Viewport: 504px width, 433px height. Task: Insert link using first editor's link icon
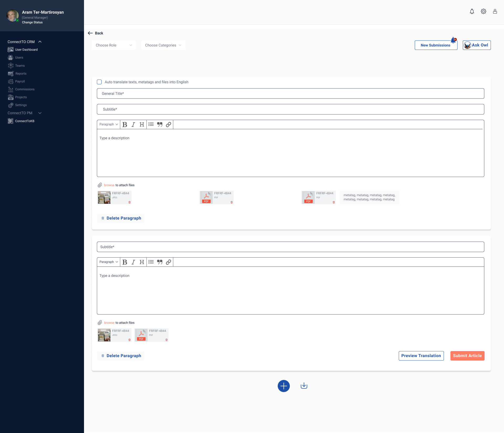[x=169, y=124]
